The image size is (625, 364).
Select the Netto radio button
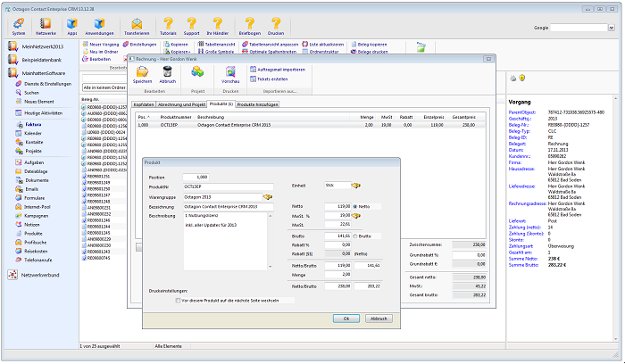coord(354,206)
